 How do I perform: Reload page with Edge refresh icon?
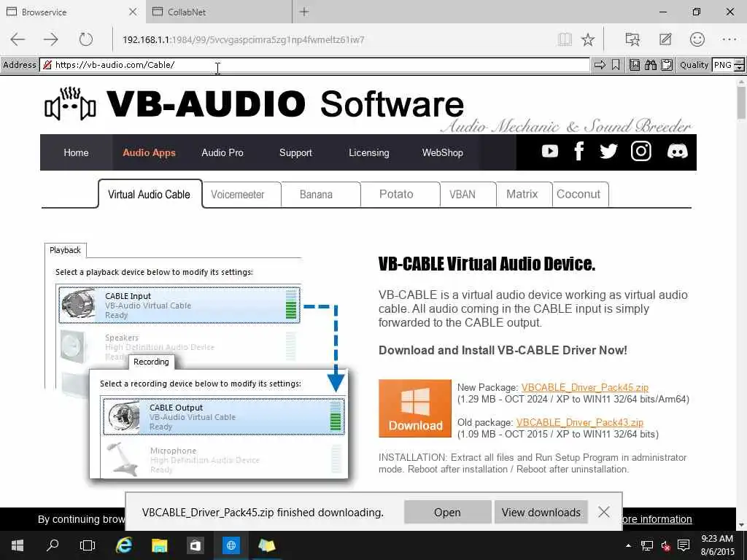pyautogui.click(x=86, y=39)
